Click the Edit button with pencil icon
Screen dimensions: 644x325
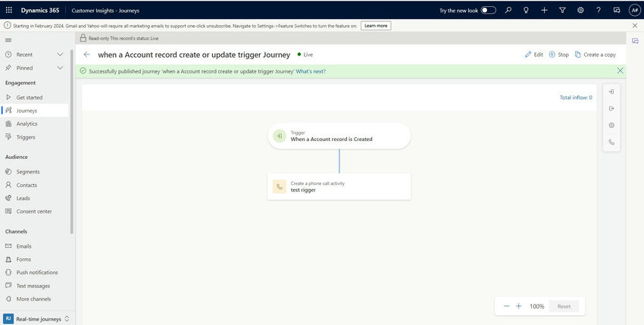point(534,55)
